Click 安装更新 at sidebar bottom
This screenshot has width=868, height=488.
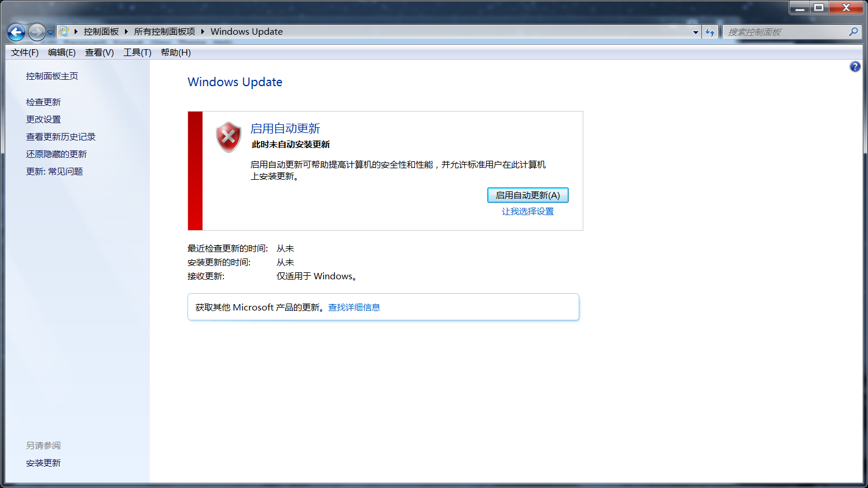pyautogui.click(x=43, y=463)
